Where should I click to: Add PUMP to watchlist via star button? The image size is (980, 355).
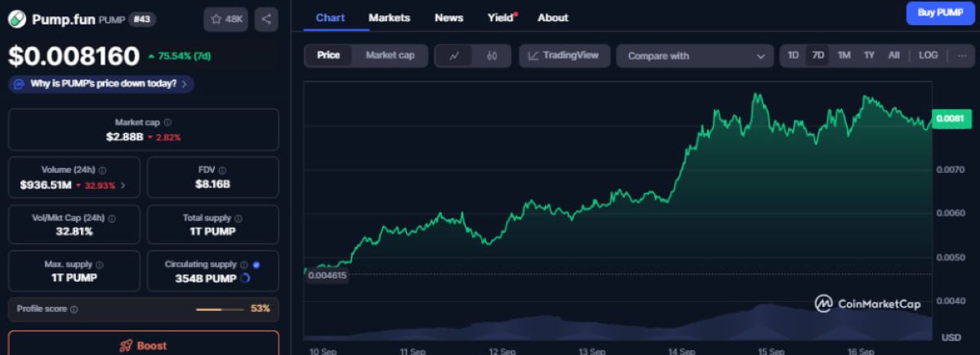pyautogui.click(x=226, y=19)
